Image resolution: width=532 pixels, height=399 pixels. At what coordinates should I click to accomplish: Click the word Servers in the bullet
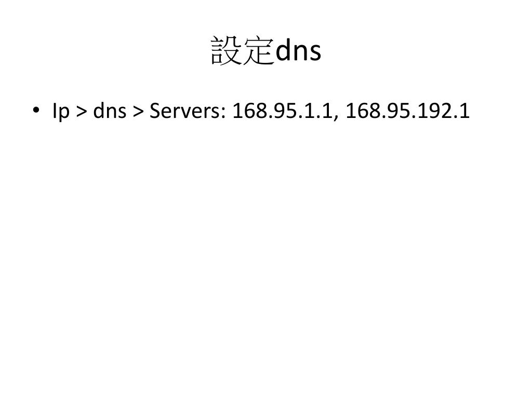pos(185,111)
